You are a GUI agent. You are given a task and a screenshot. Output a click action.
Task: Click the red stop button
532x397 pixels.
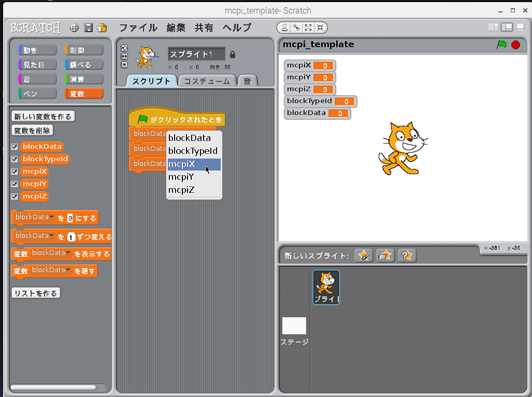pyautogui.click(x=516, y=45)
